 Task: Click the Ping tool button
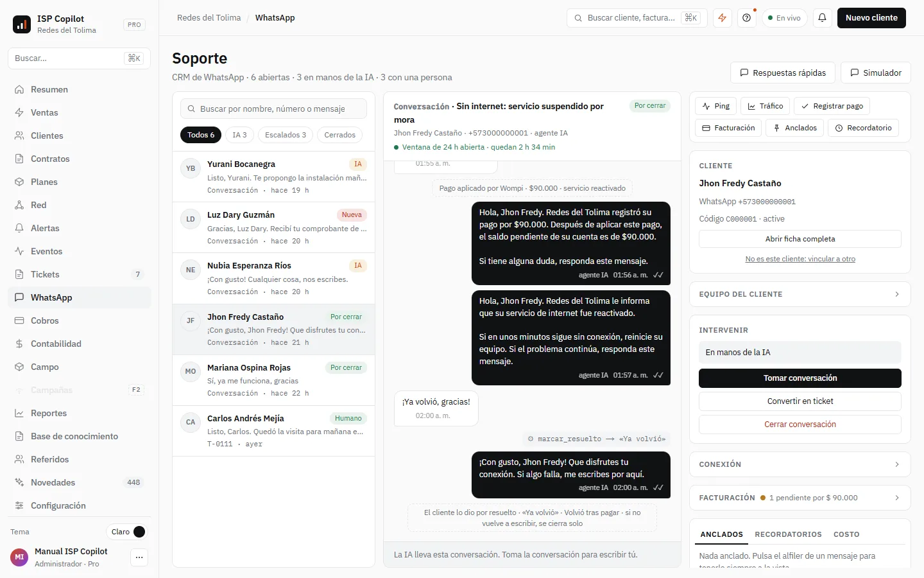point(715,106)
